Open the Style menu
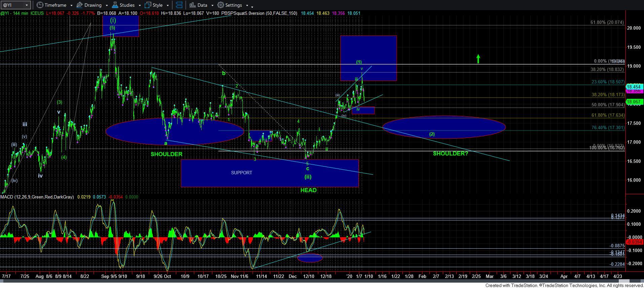Viewport: 644px width, 288px height. point(157,5)
